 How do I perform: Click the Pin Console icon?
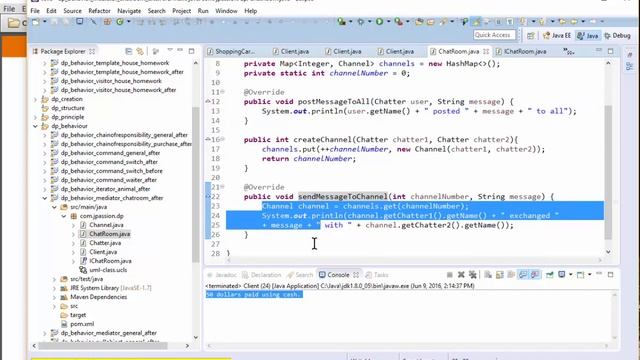click(x=550, y=275)
